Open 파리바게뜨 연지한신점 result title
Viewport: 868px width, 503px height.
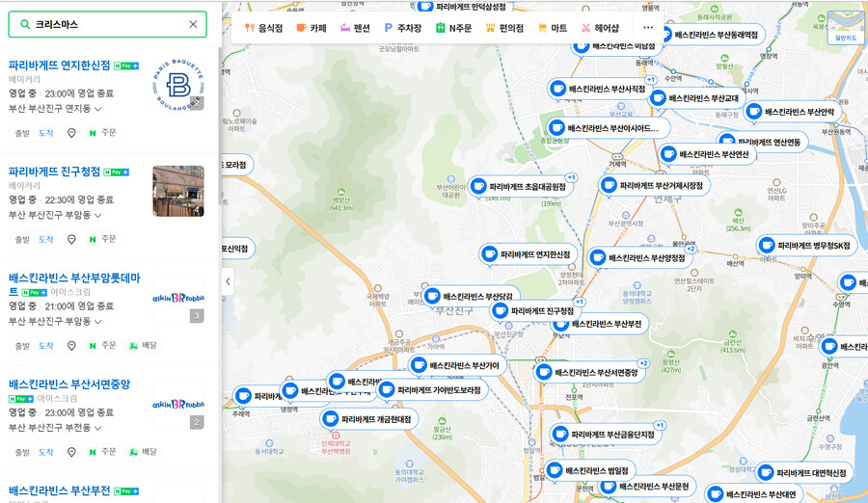[x=59, y=66]
